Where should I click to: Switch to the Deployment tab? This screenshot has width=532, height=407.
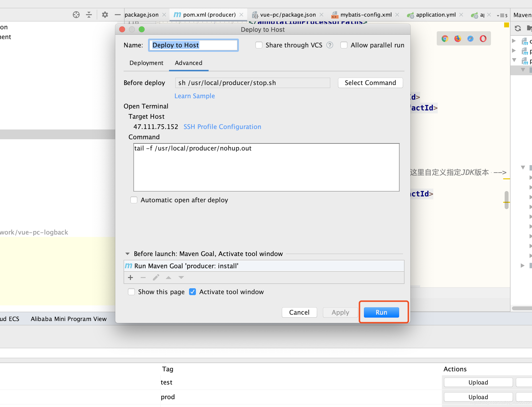[147, 63]
